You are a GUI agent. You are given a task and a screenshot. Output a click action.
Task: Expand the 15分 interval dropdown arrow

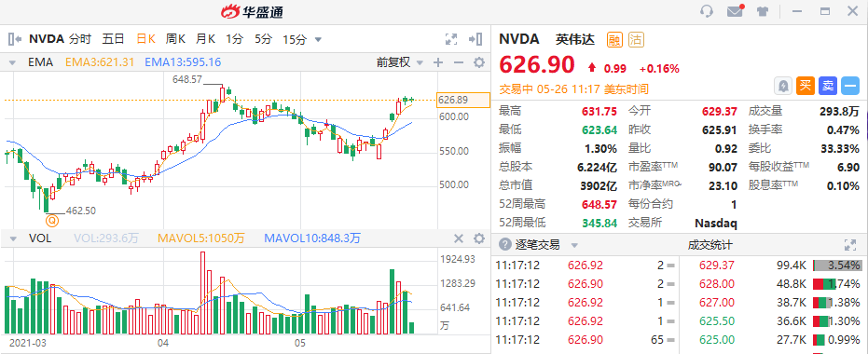[318, 39]
